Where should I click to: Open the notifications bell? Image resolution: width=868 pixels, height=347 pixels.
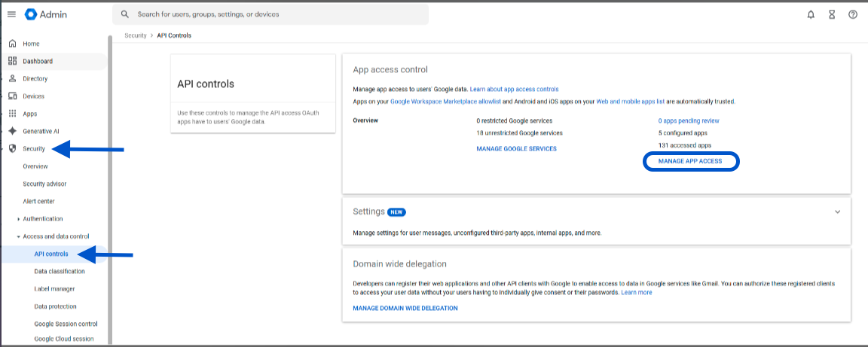pos(811,15)
